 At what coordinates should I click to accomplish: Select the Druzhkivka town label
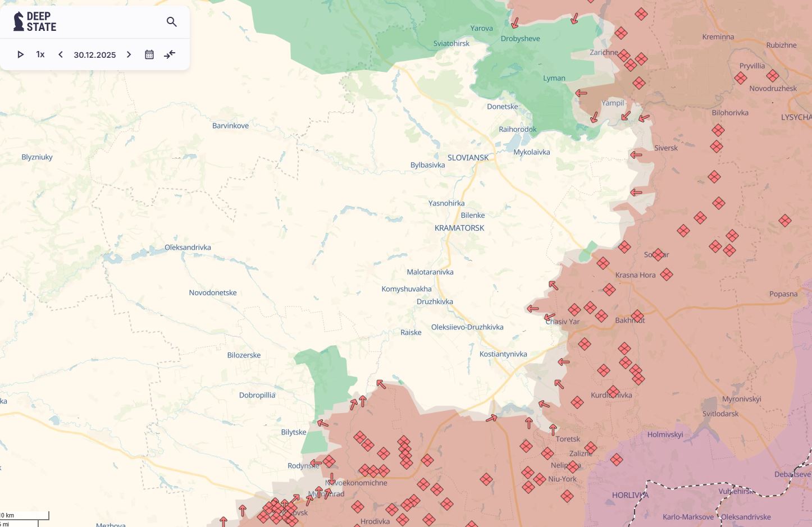click(x=435, y=301)
